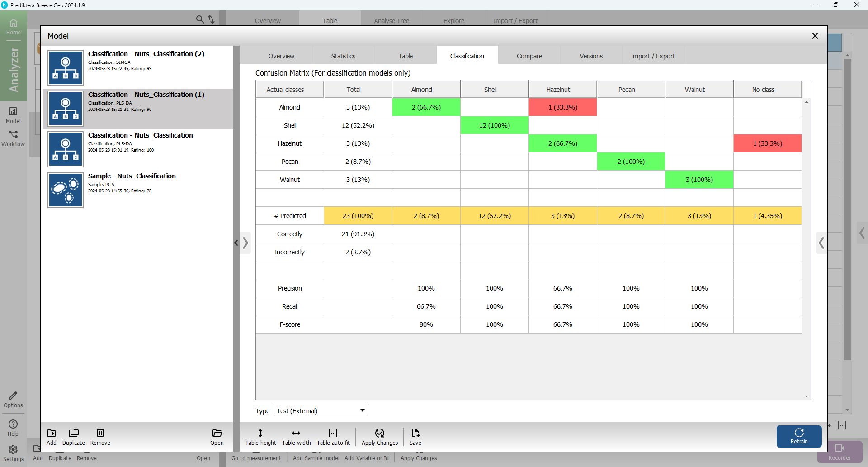Open the selected model folder icon

click(x=217, y=434)
